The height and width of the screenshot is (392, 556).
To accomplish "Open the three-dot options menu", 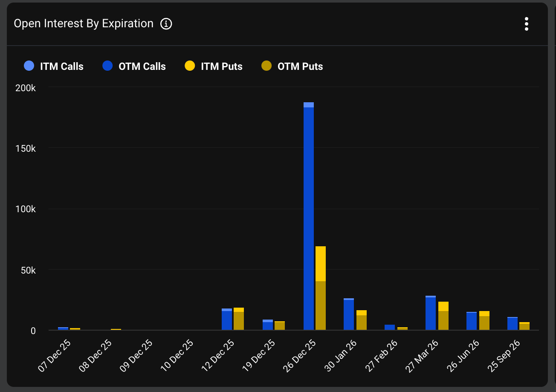I will tap(527, 24).
